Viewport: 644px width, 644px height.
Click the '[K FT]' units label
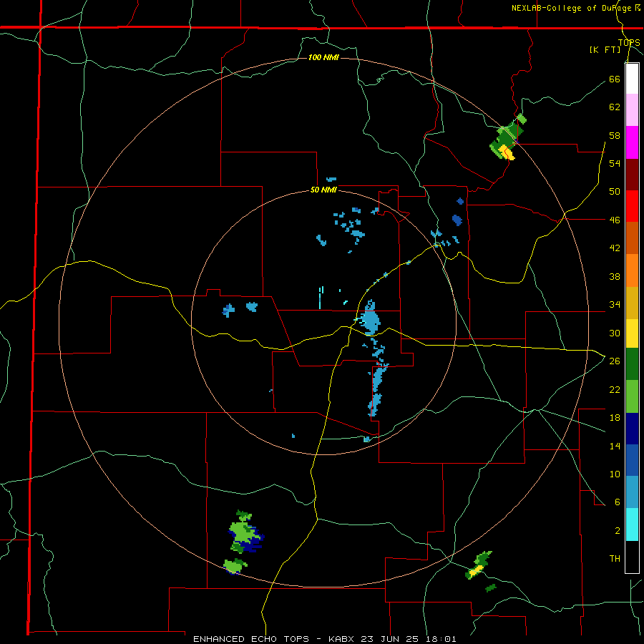(605, 49)
